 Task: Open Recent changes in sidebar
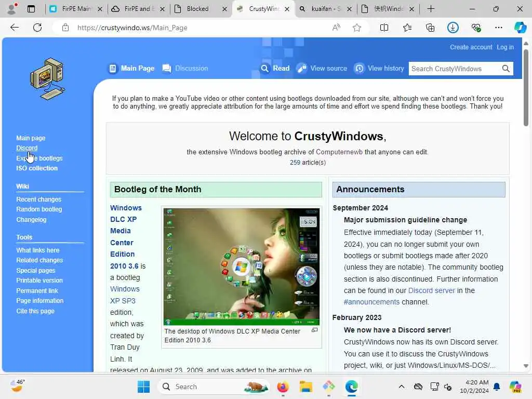pos(38,199)
